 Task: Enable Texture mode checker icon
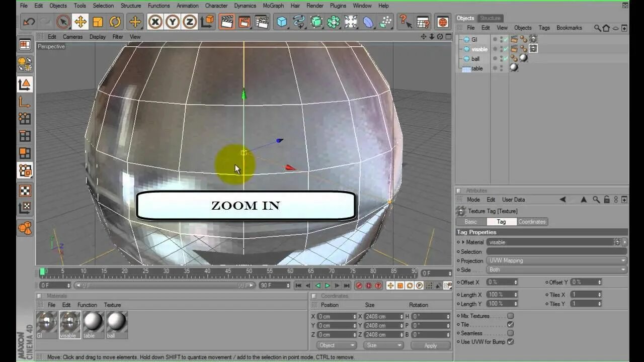click(25, 191)
